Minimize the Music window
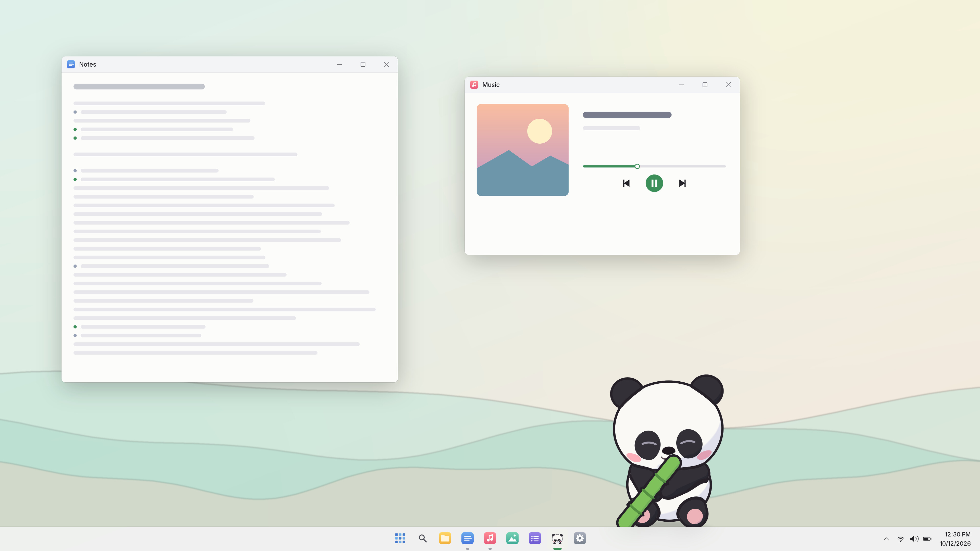Screen dimensions: 980x551 (x=681, y=85)
